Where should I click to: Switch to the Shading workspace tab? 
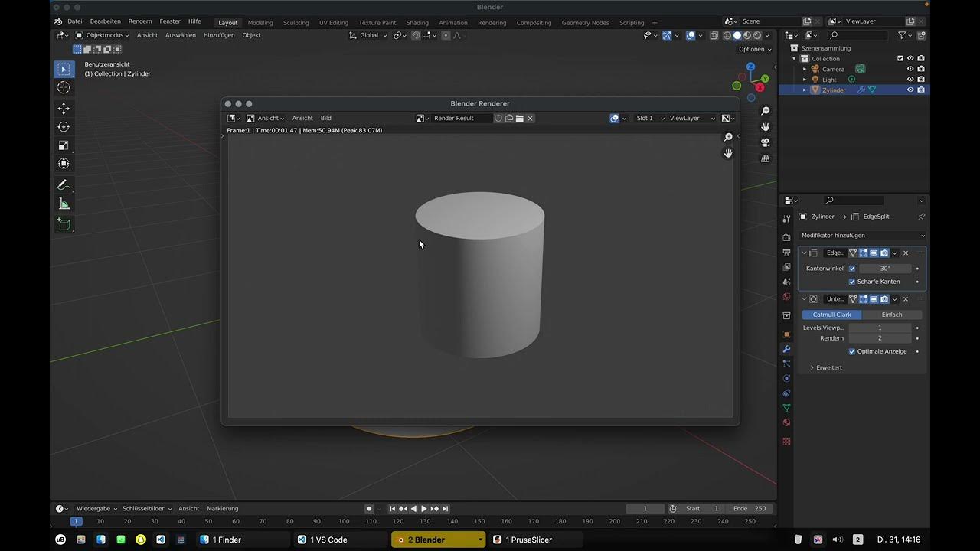[417, 23]
